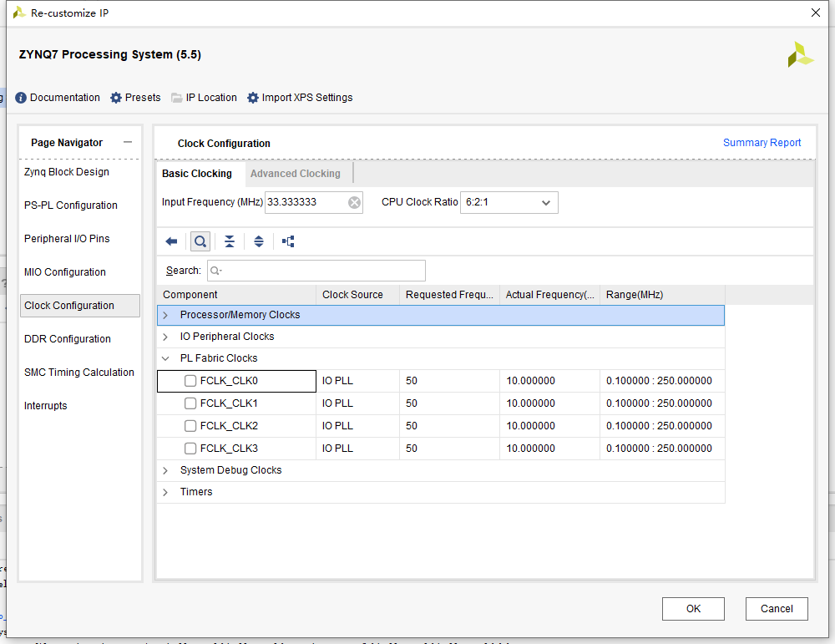Enable the FCLK_CLK2 checkbox

click(190, 426)
